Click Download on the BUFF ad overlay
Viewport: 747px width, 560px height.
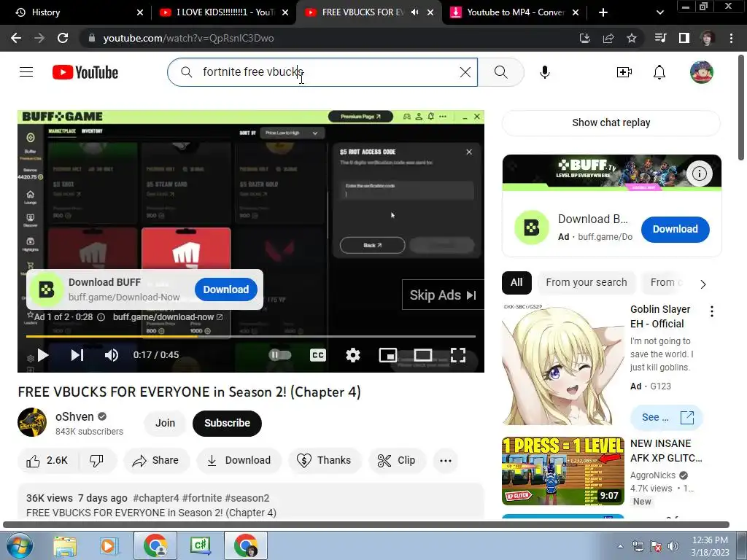(x=226, y=289)
